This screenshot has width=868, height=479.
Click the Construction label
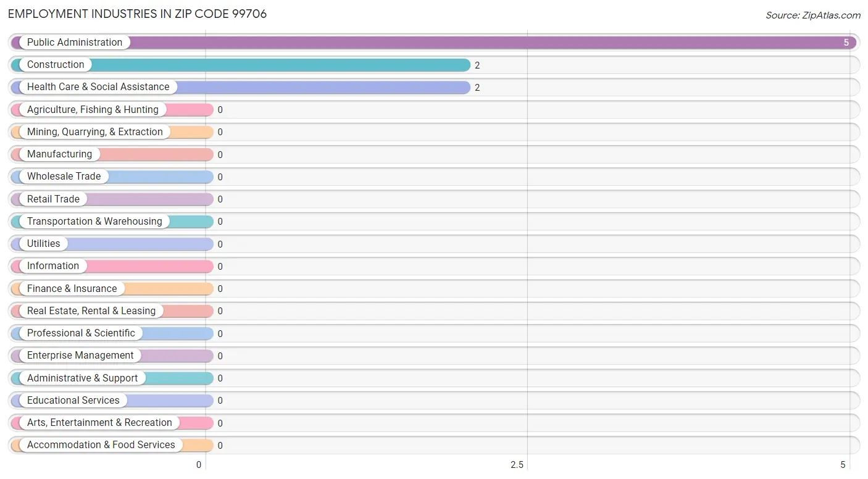click(56, 65)
